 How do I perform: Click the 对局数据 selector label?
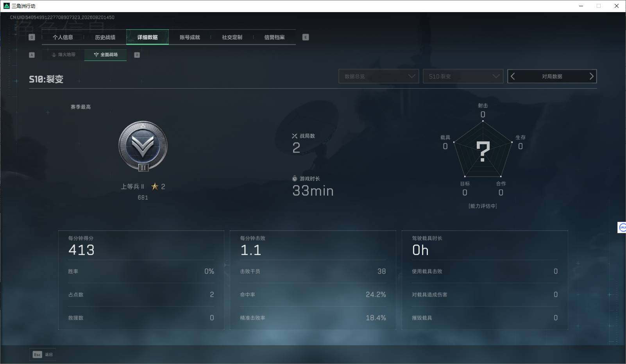point(552,76)
